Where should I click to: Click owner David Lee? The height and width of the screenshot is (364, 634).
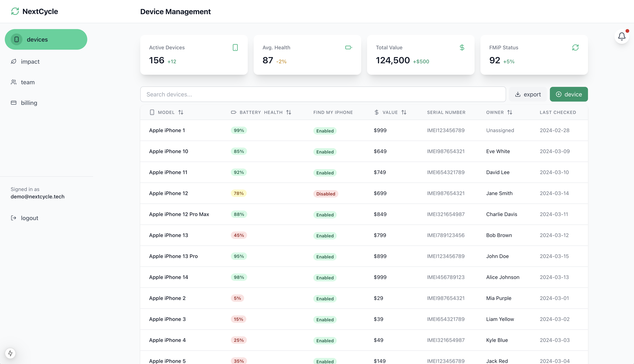pos(498,172)
